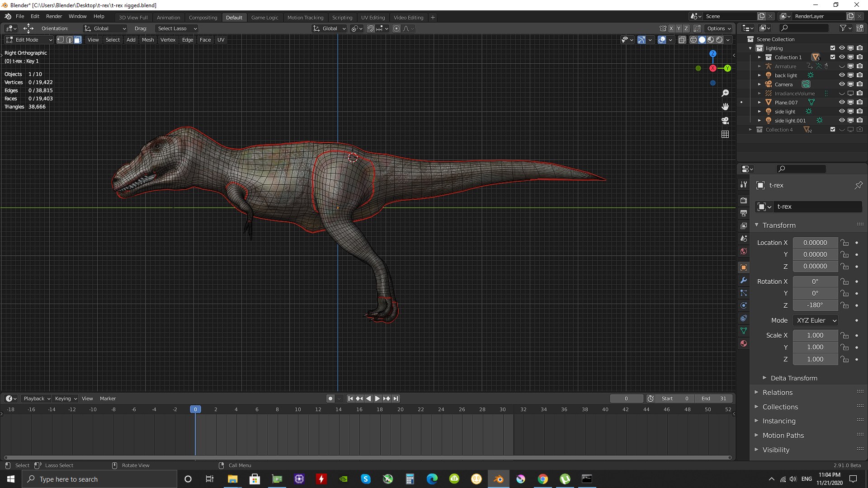The image size is (868, 488).
Task: Switch to material preview shading
Action: point(711,40)
